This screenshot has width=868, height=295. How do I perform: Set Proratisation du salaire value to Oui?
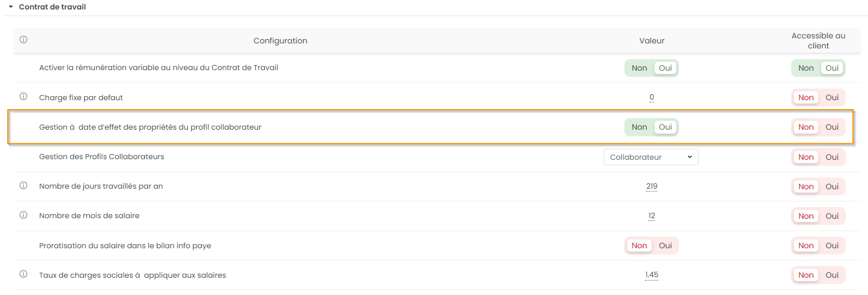tap(665, 245)
